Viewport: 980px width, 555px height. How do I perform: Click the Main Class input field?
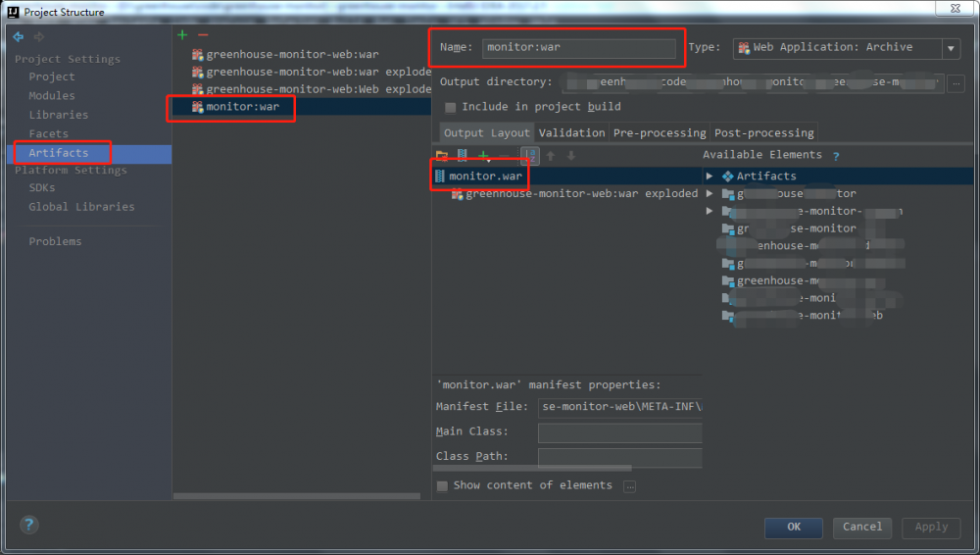[620, 431]
